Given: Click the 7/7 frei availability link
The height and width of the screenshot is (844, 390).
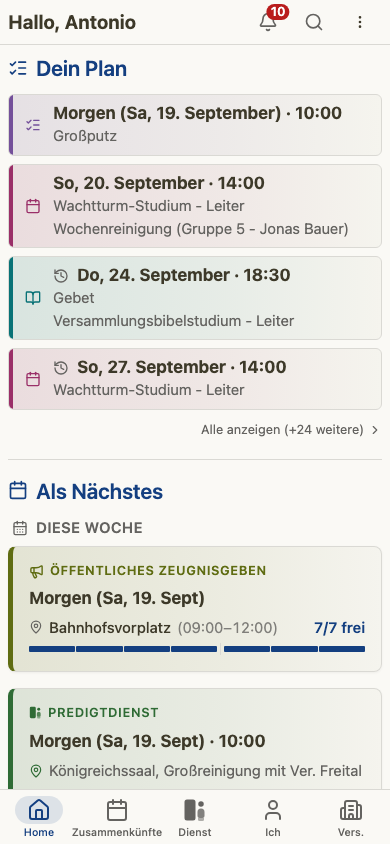Looking at the screenshot, I should pyautogui.click(x=340, y=628).
